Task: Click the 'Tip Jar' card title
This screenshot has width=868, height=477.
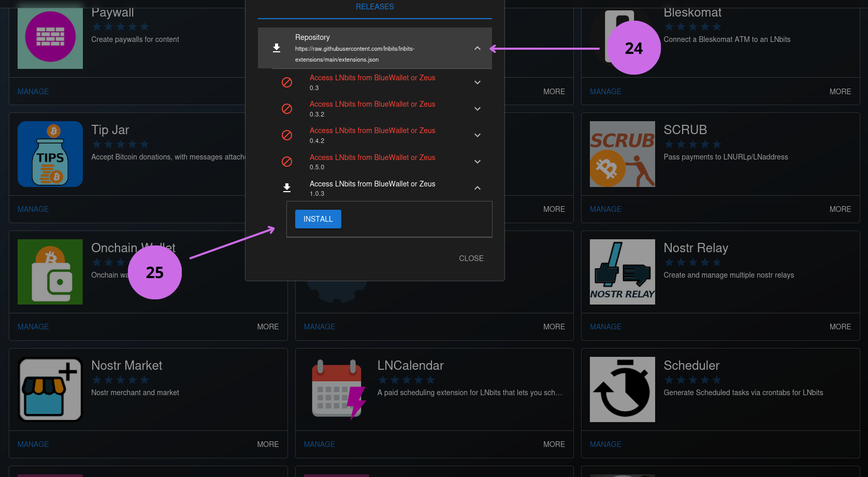Action: pyautogui.click(x=110, y=130)
